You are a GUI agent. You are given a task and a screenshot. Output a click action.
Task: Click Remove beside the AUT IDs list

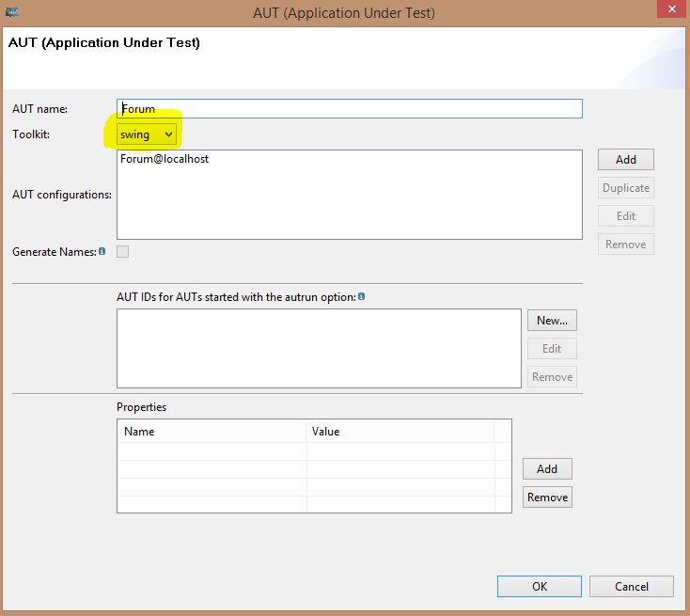(552, 376)
